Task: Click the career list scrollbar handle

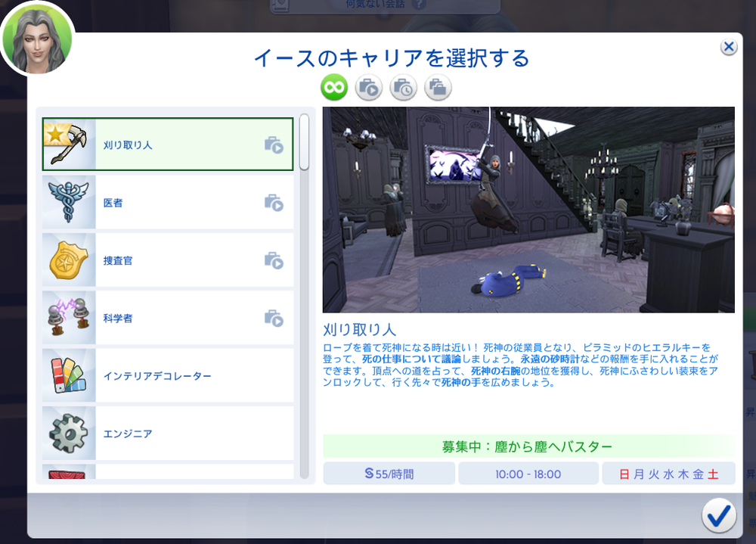Action: click(304, 142)
